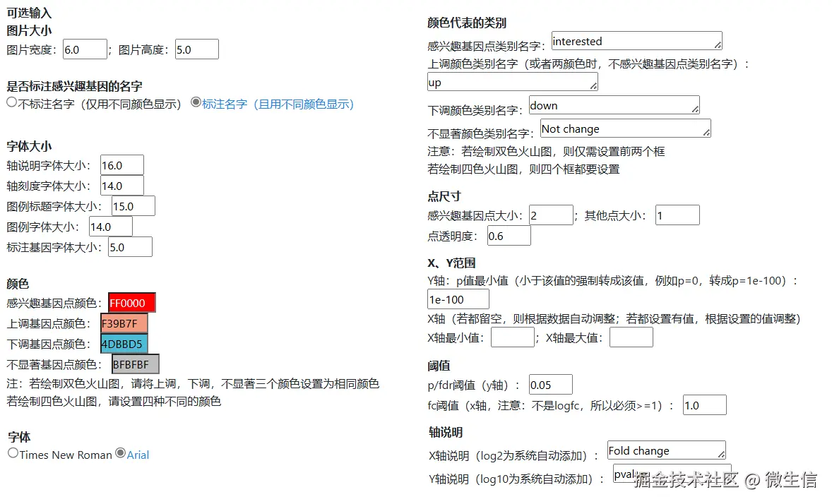Click the blue 4DBBD5 down-regulated color swatch
Image resolution: width=832 pixels, height=504 pixels.
click(125, 345)
